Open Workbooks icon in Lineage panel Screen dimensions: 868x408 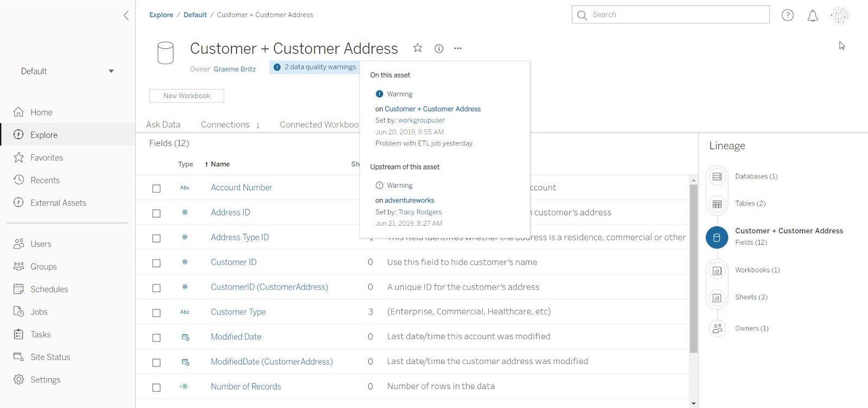(717, 270)
